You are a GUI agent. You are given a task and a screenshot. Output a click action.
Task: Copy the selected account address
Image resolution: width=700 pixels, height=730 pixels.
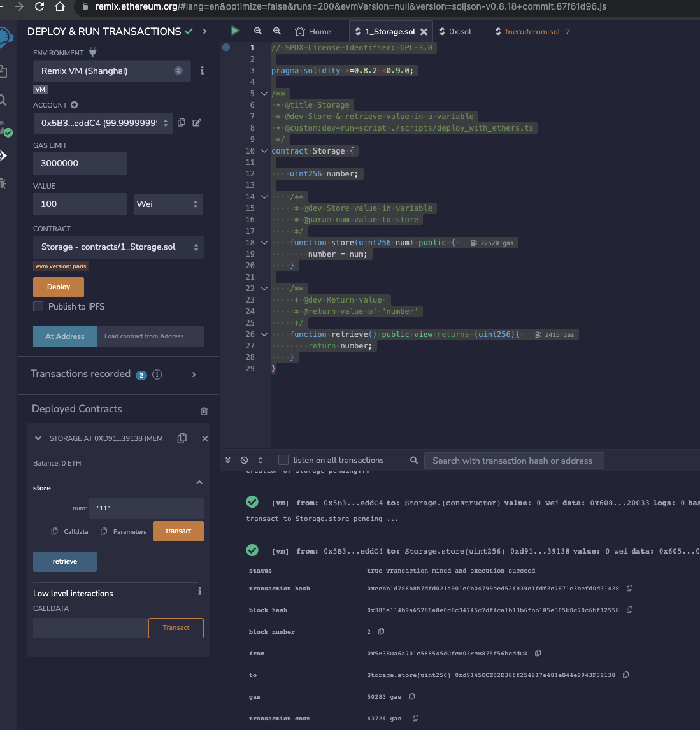[x=182, y=122]
